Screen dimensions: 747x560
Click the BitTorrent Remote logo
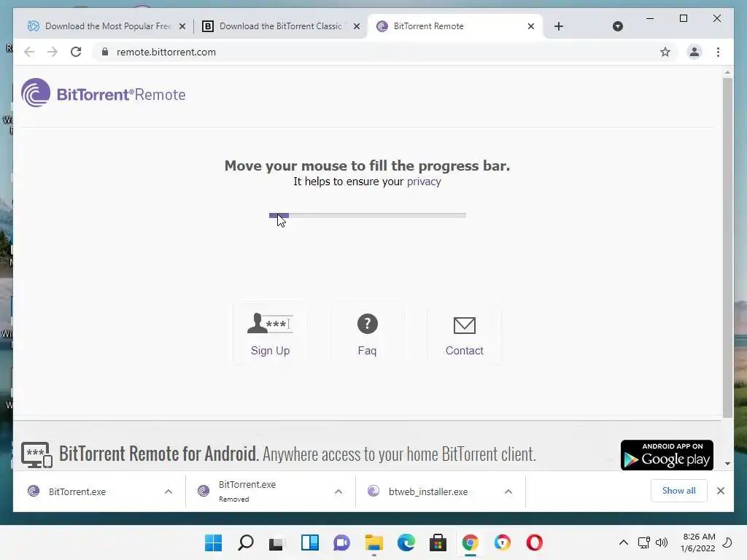pyautogui.click(x=104, y=93)
